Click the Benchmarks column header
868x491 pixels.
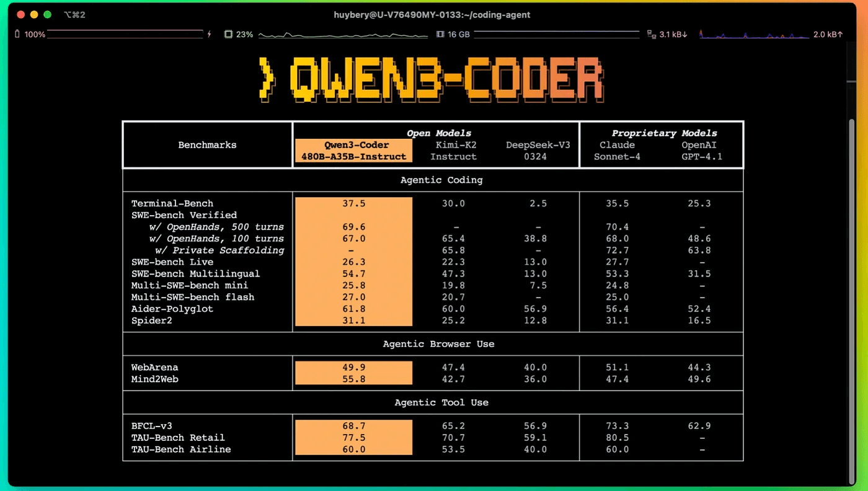pyautogui.click(x=207, y=145)
